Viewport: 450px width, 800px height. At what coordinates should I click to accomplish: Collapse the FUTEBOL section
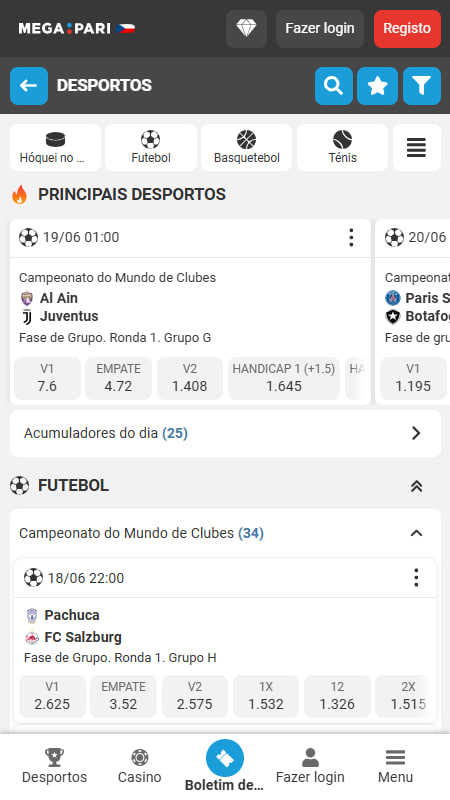[416, 486]
